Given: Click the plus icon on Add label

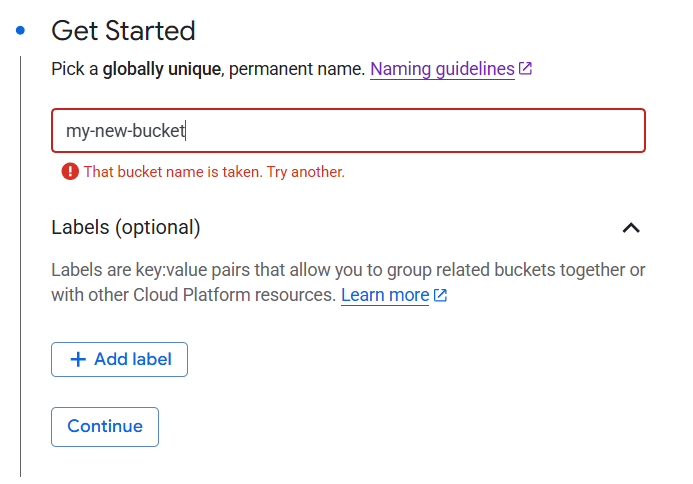Looking at the screenshot, I should [x=79, y=360].
